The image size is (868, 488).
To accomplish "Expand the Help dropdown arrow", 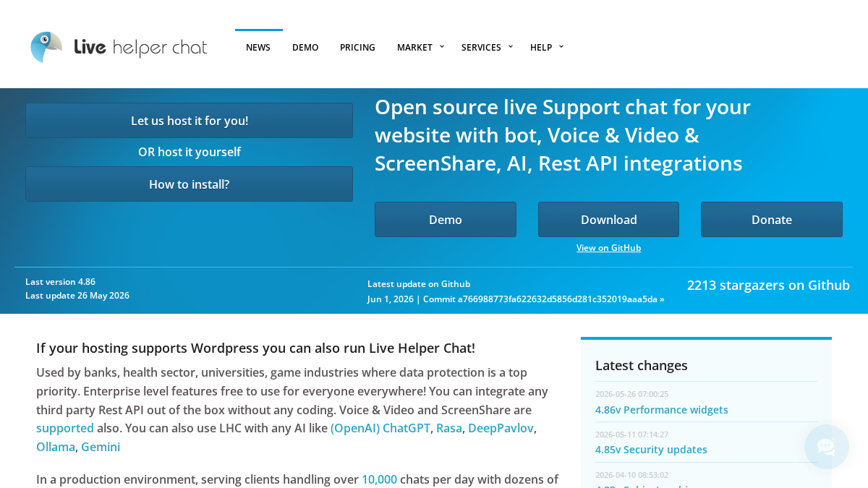I will click(561, 46).
